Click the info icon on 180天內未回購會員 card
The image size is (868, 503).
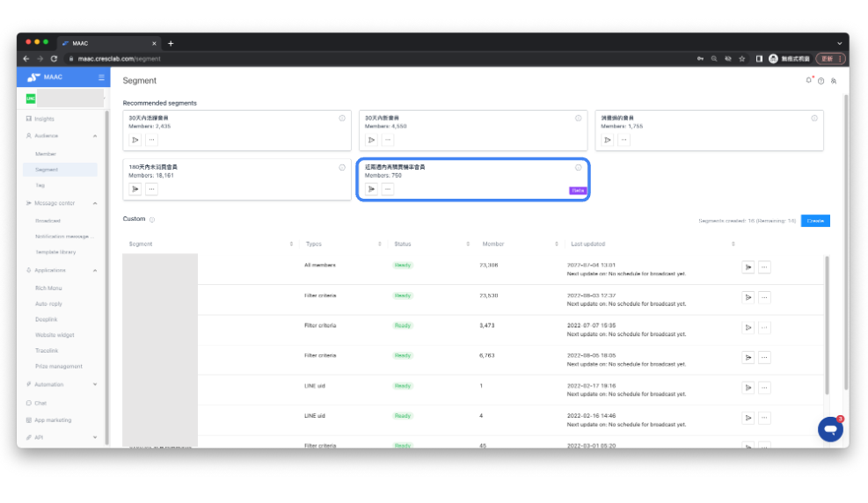pyautogui.click(x=342, y=167)
